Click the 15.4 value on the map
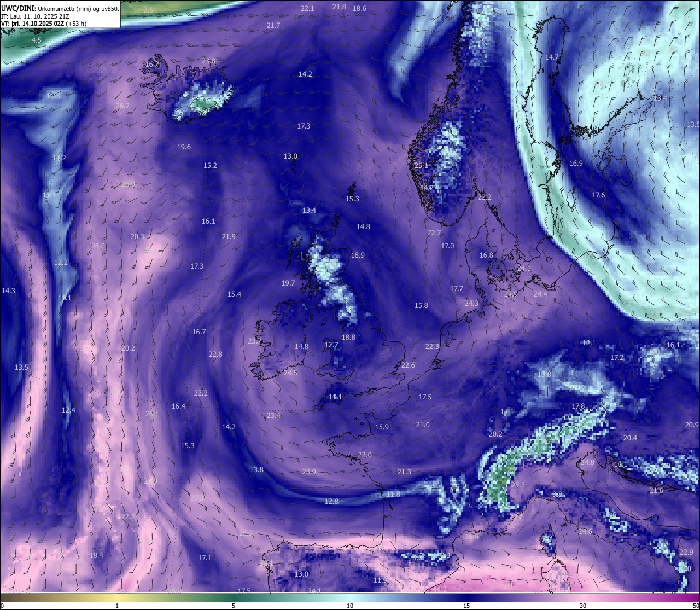 (234, 294)
